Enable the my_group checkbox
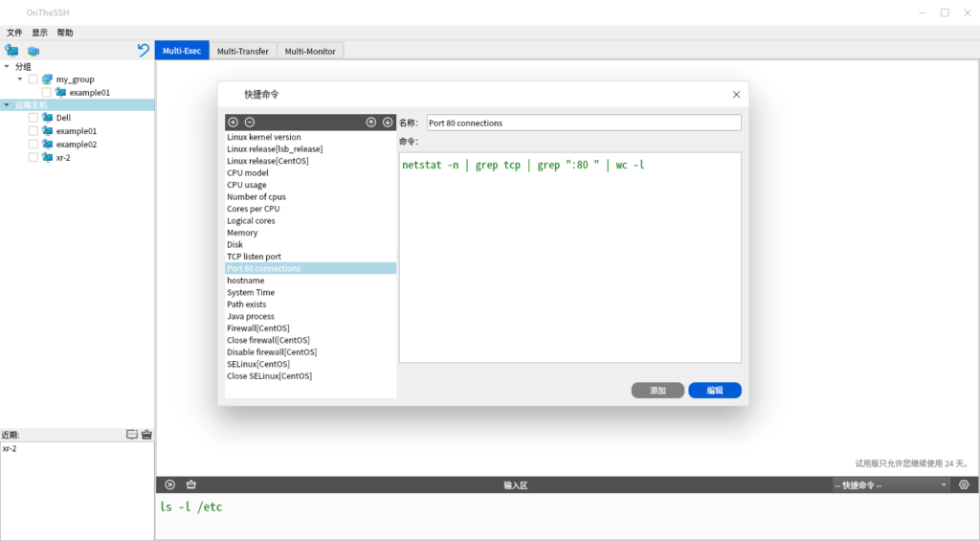980x541 pixels. (x=33, y=79)
